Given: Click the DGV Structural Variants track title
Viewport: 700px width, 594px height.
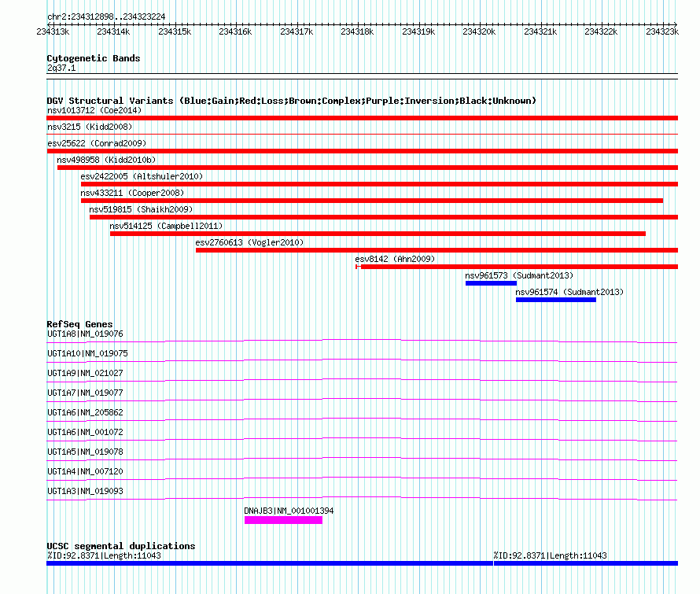Looking at the screenshot, I should (x=291, y=101).
